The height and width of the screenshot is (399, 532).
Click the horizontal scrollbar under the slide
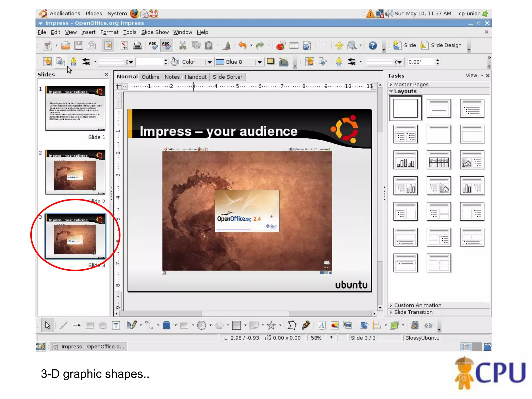pyautogui.click(x=245, y=314)
